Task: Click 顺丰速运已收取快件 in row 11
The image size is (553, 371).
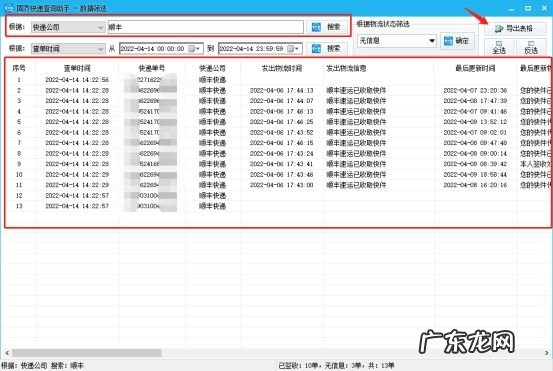Action: (356, 185)
